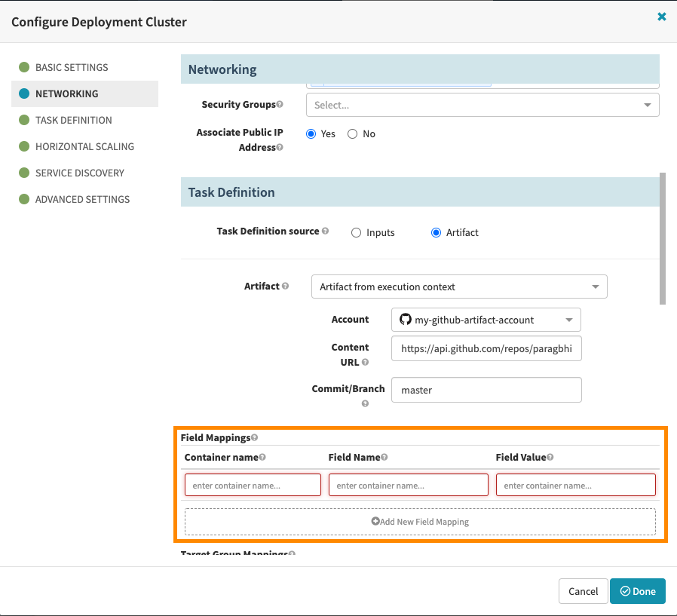The width and height of the screenshot is (677, 616).
Task: Click the help icon next to Field Mappings
Action: (254, 437)
